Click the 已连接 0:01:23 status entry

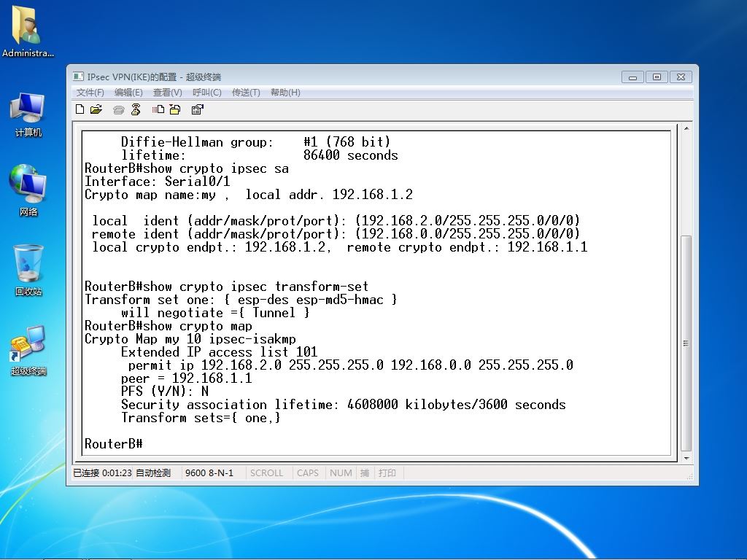(102, 472)
